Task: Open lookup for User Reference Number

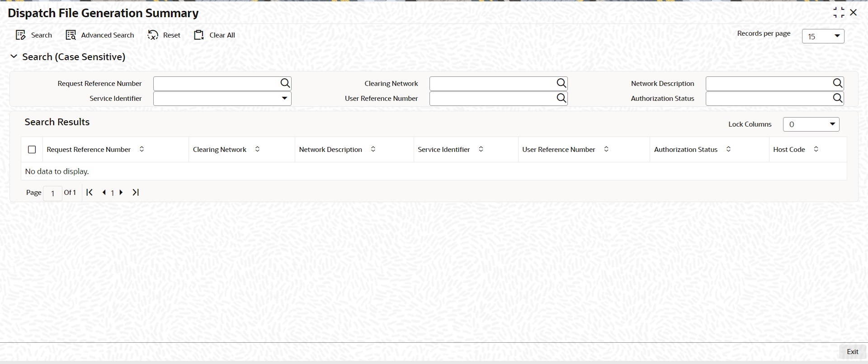Action: click(561, 98)
